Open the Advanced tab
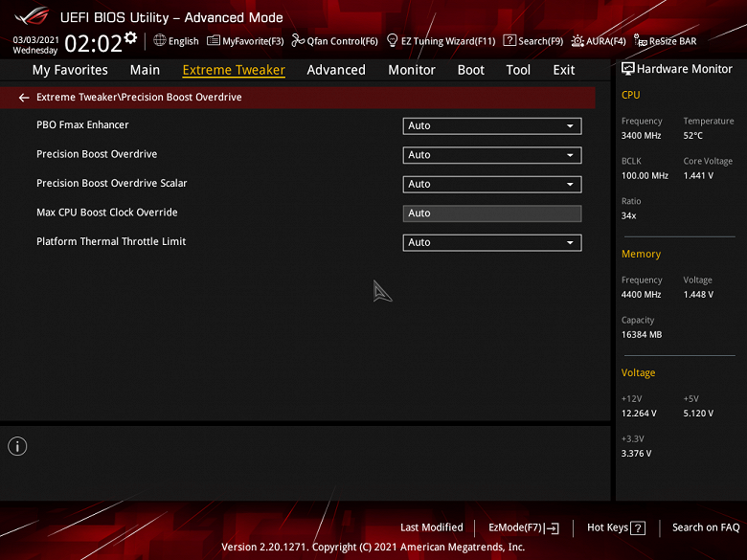Screen dimensions: 747x560 [336, 70]
